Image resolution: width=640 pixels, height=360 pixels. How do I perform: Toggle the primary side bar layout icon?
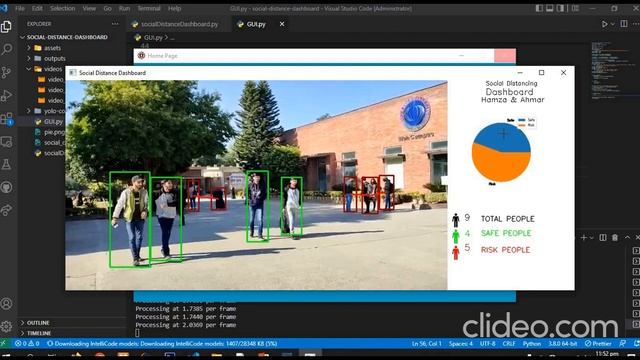pos(539,8)
